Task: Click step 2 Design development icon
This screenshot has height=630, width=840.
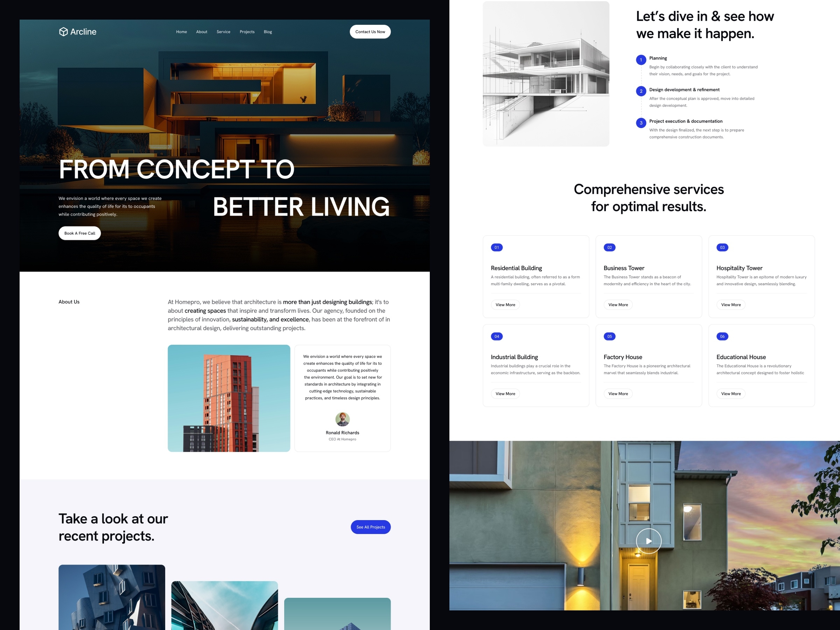Action: tap(640, 91)
